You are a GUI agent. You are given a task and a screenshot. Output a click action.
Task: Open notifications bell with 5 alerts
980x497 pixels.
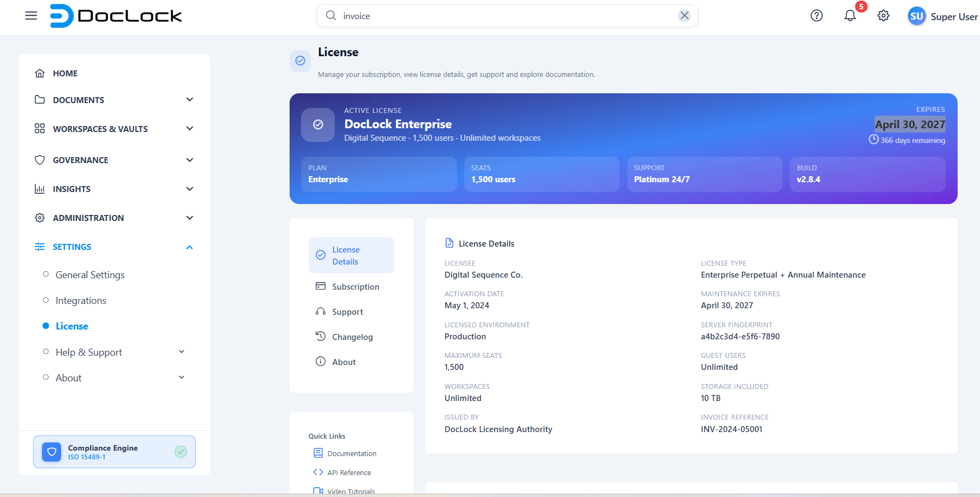[850, 16]
